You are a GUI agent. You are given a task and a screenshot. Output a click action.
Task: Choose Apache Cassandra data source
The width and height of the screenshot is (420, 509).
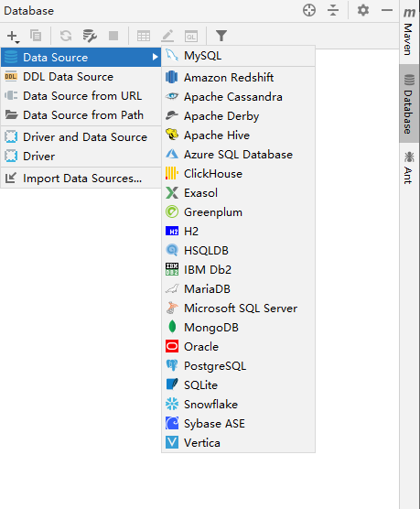[238, 97]
